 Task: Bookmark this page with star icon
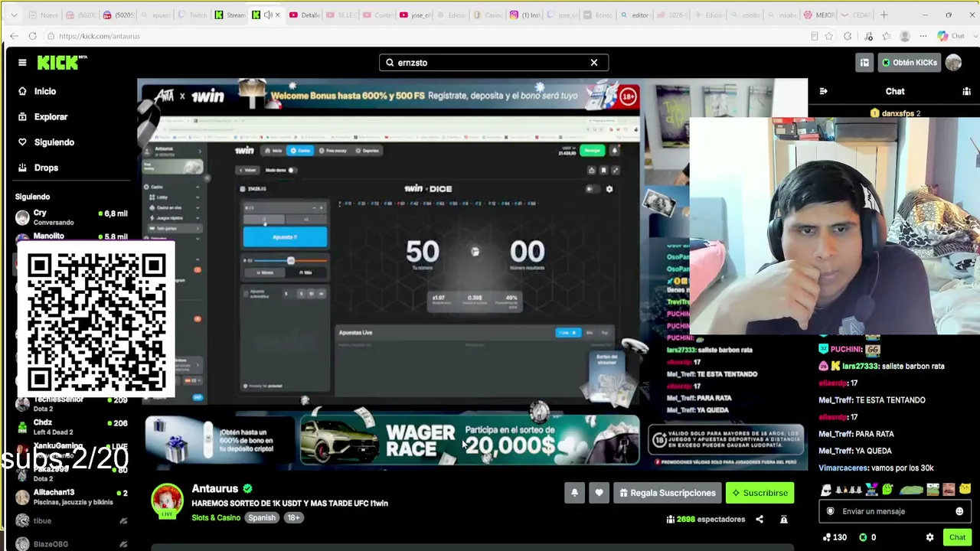click(829, 36)
